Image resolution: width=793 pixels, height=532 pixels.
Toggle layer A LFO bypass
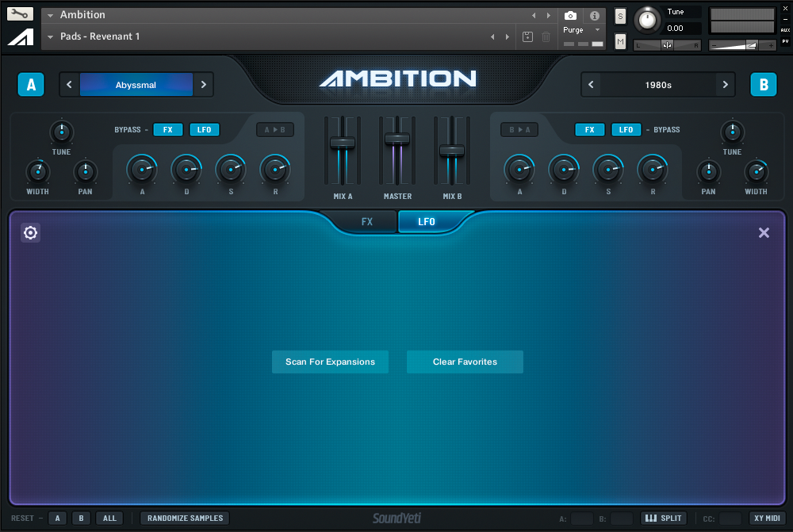205,129
